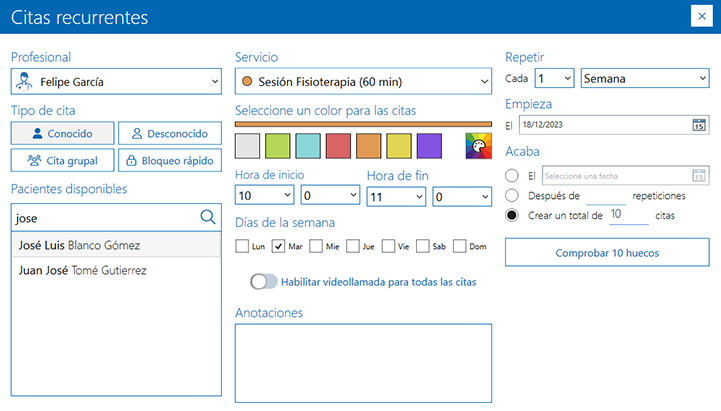Pick the purple color swatch
The height and width of the screenshot is (411, 721).
429,146
